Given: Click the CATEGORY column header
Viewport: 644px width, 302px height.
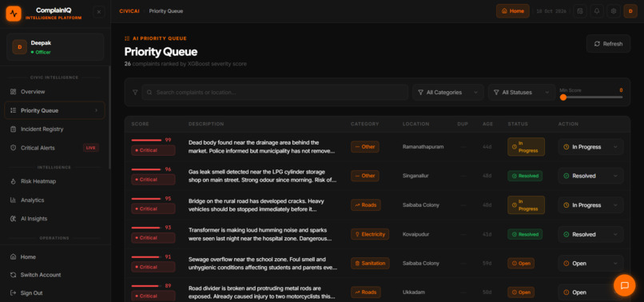Looking at the screenshot, I should click(x=364, y=124).
